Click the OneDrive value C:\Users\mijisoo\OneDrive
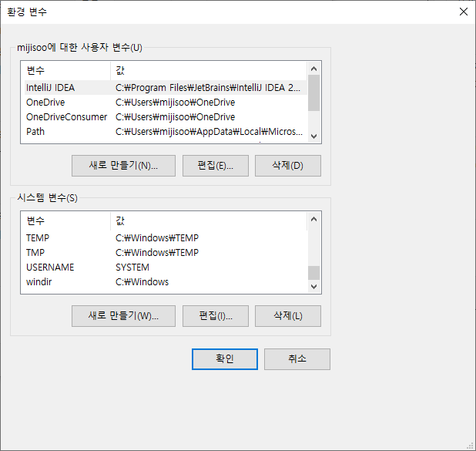 point(175,102)
